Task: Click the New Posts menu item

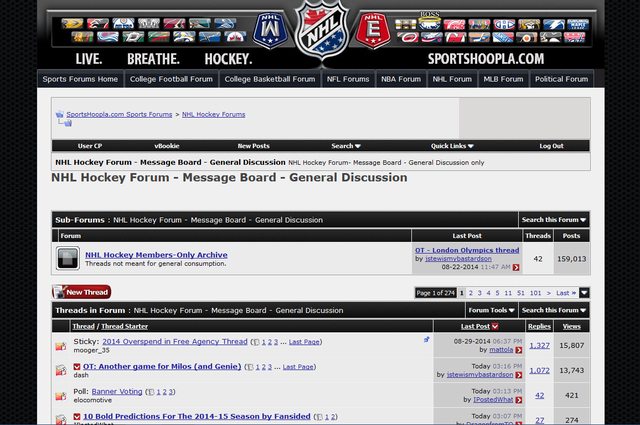Action: (x=253, y=146)
